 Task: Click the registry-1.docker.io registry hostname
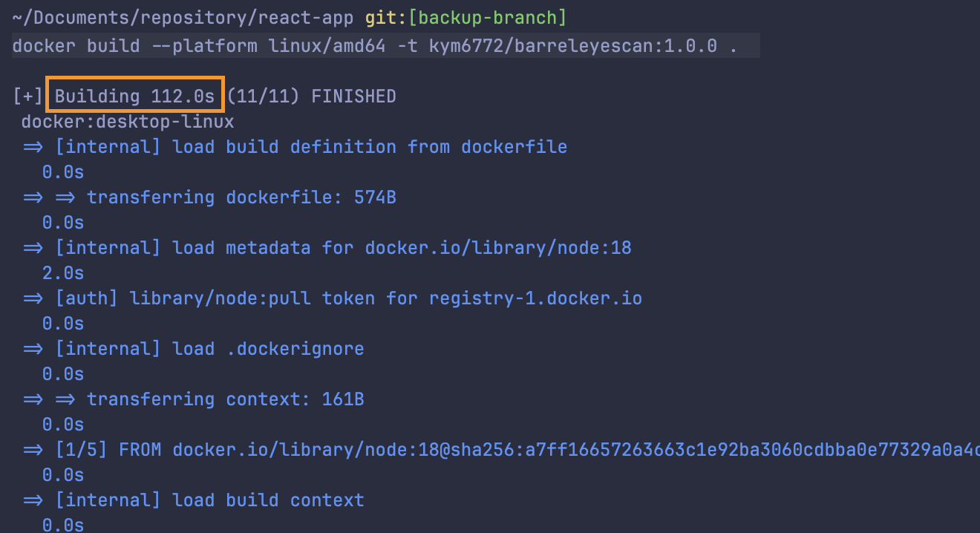tap(535, 298)
